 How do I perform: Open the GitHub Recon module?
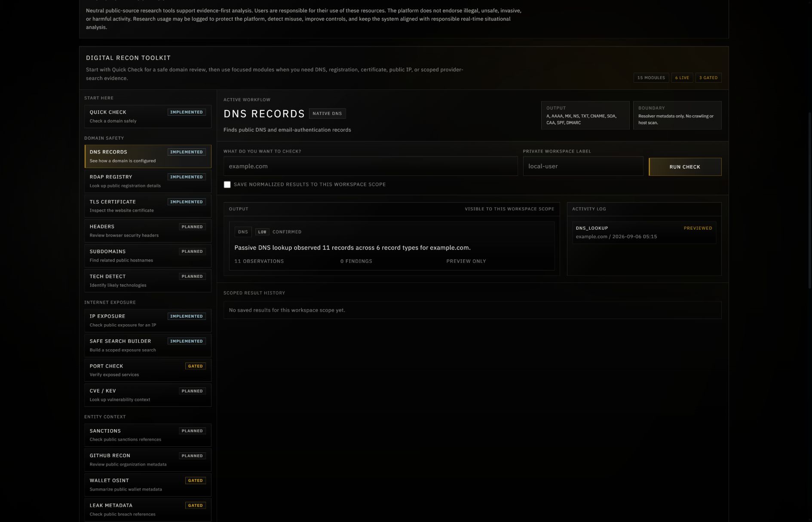tap(147, 460)
